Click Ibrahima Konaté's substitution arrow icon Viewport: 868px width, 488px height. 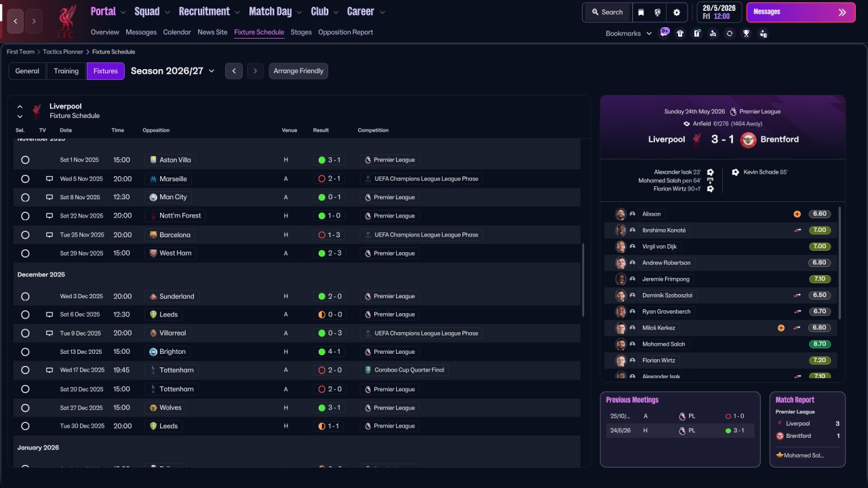[x=797, y=230]
